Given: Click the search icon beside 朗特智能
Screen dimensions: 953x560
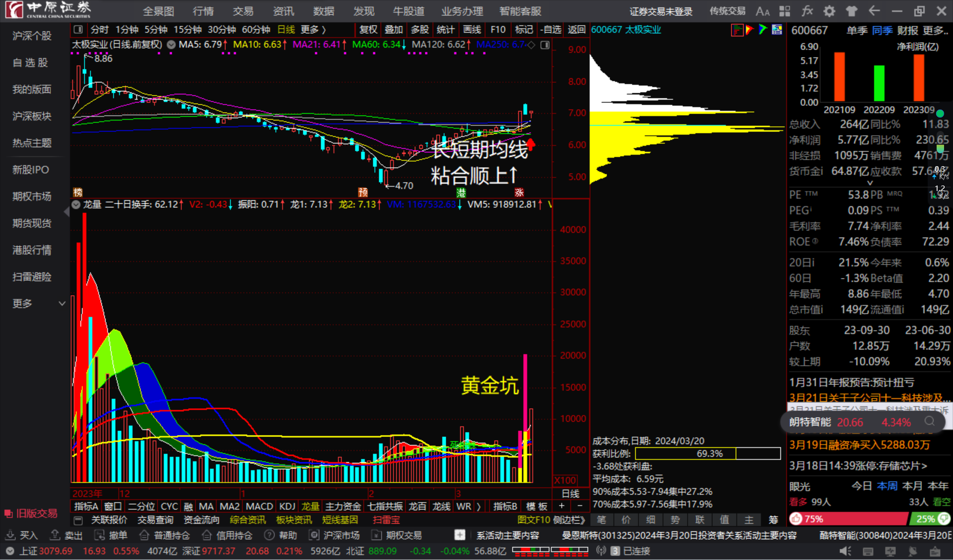Looking at the screenshot, I should (x=929, y=422).
